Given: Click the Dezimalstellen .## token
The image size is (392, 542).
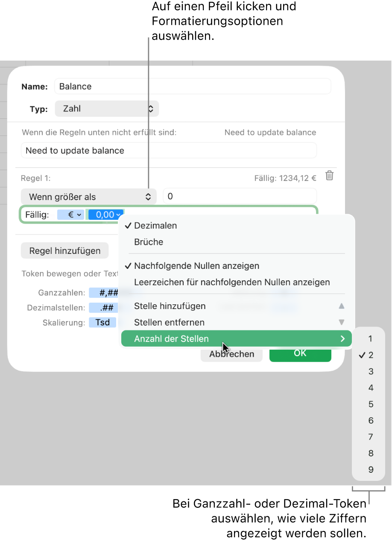Looking at the screenshot, I should [104, 308].
